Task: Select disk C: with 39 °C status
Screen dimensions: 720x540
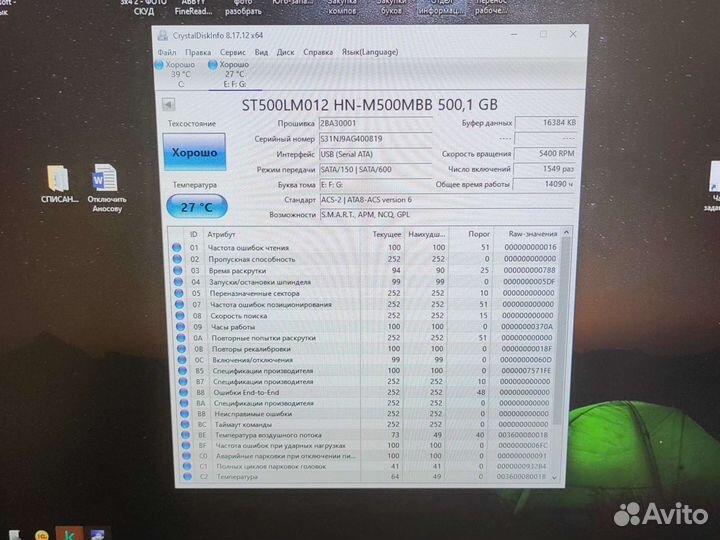Action: (x=180, y=74)
